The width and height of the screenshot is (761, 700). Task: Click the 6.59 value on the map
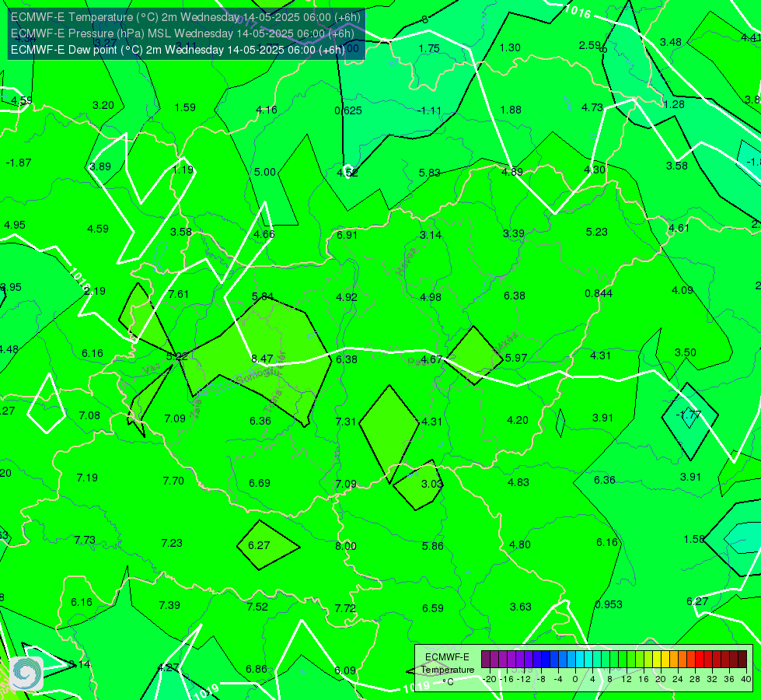432,608
